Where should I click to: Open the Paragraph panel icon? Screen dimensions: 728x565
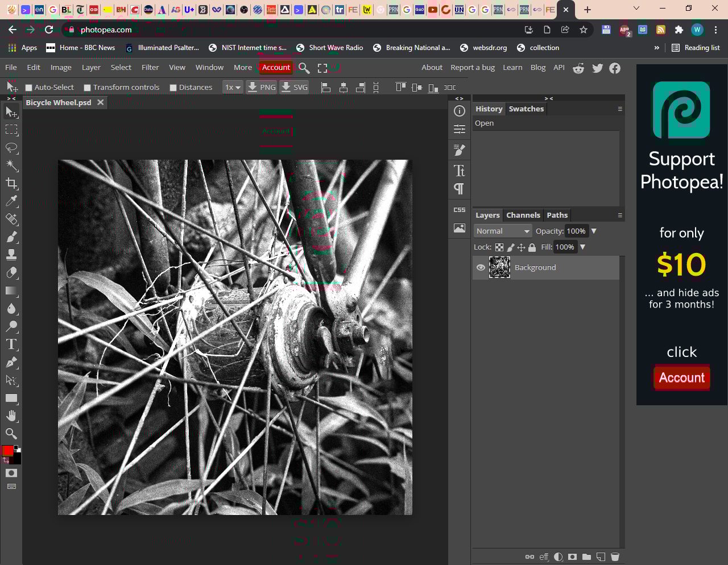tap(460, 189)
